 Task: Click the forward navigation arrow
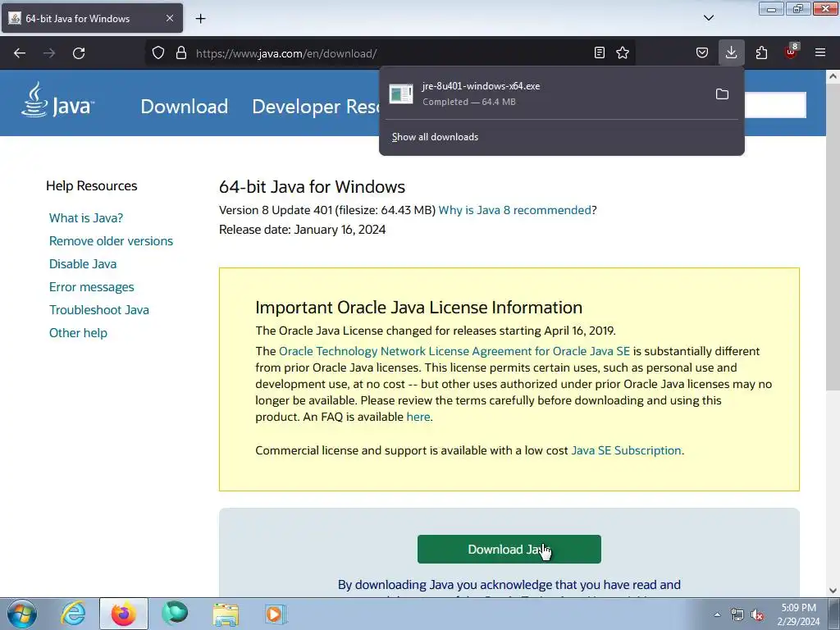49,53
